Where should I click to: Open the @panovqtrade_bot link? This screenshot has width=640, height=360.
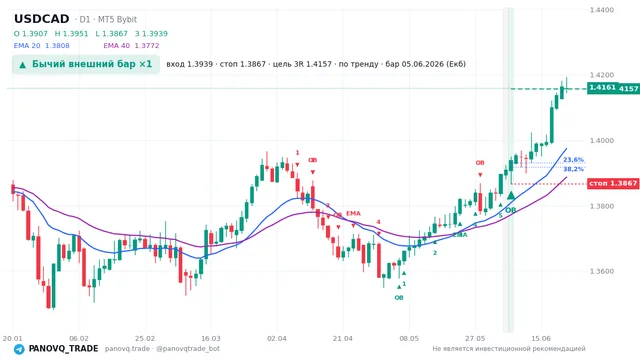pos(188,349)
